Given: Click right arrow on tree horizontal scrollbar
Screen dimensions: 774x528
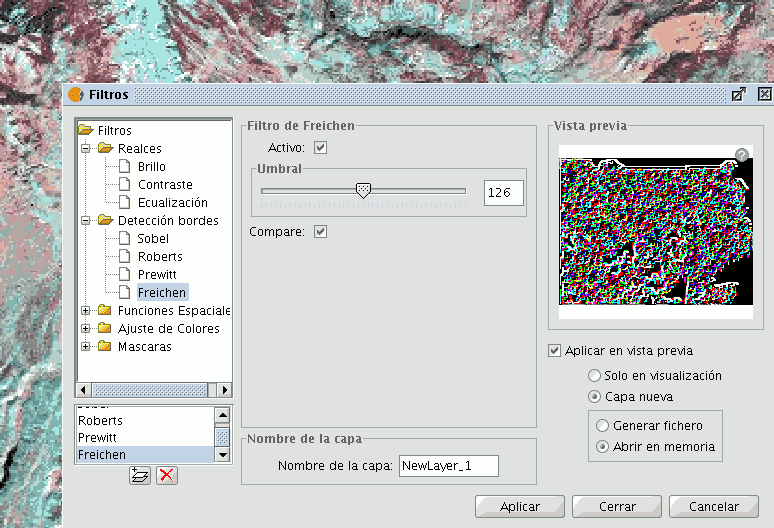Looking at the screenshot, I should (x=225, y=390).
